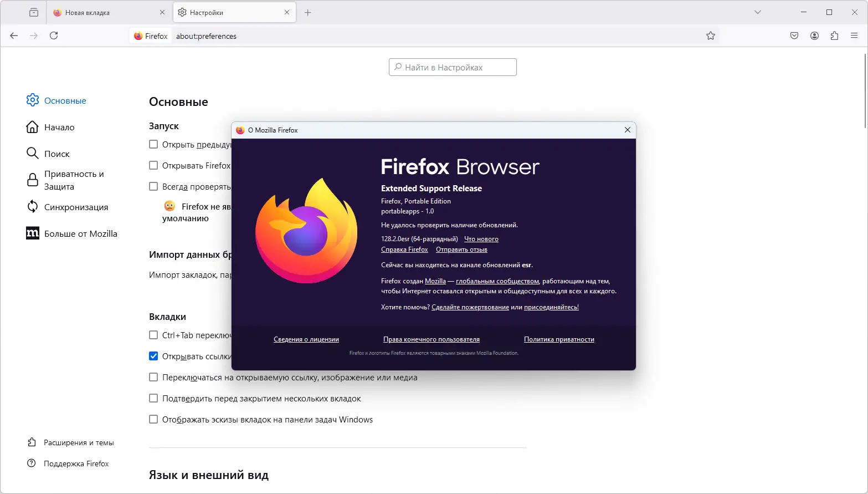The image size is (868, 494).
Task: Open the account profile icon
Action: click(x=814, y=35)
